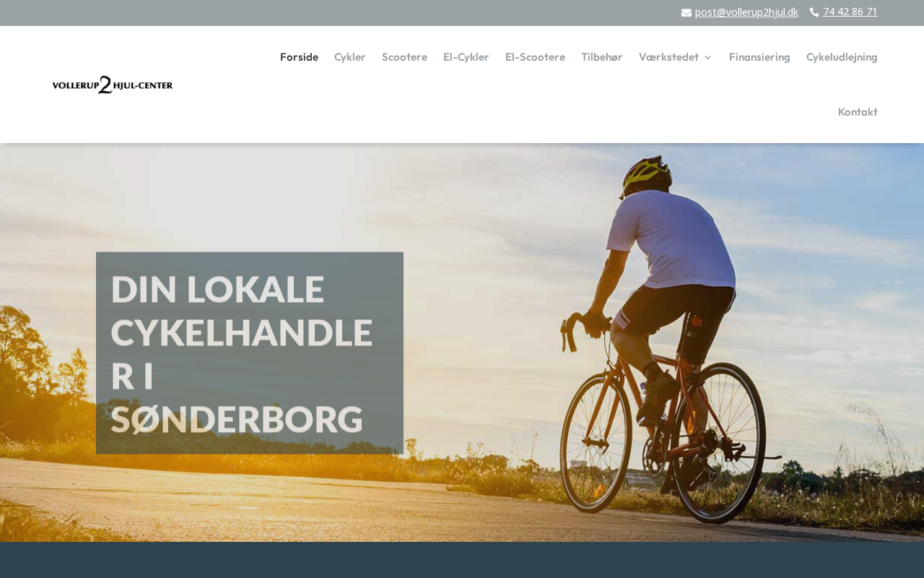Click the Vollerup 2 Hjul-Center logo
Screen dimensions: 924x578
click(x=113, y=85)
